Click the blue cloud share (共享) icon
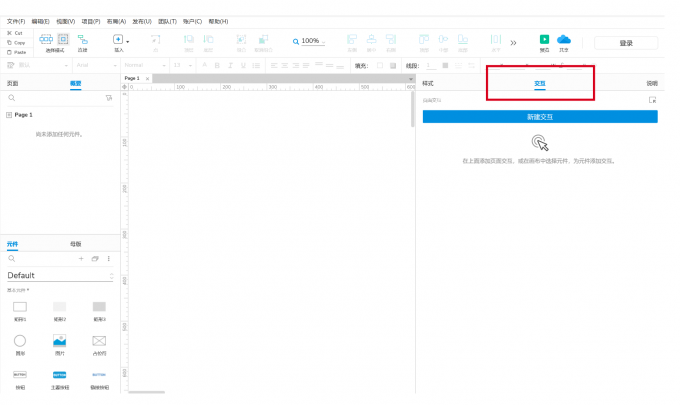 (x=564, y=39)
